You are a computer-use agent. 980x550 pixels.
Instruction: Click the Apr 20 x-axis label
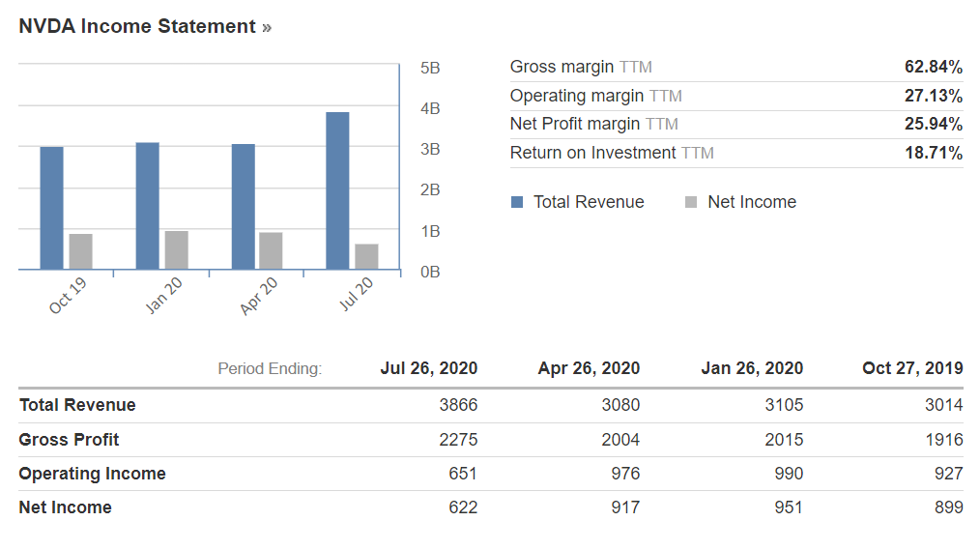(x=259, y=295)
